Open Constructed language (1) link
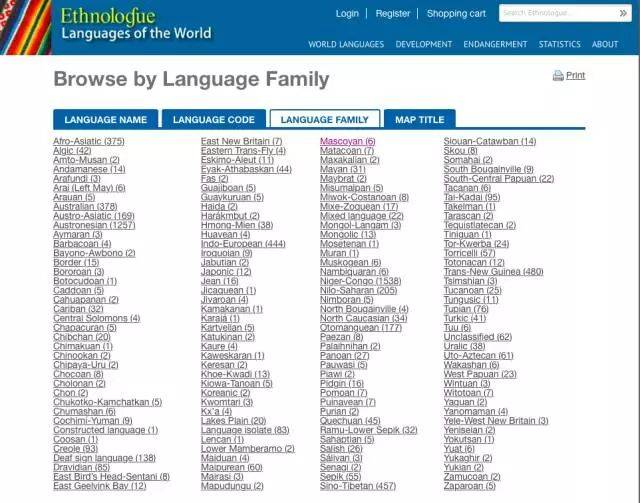Viewport: 640px width, 503px height. 106,430
